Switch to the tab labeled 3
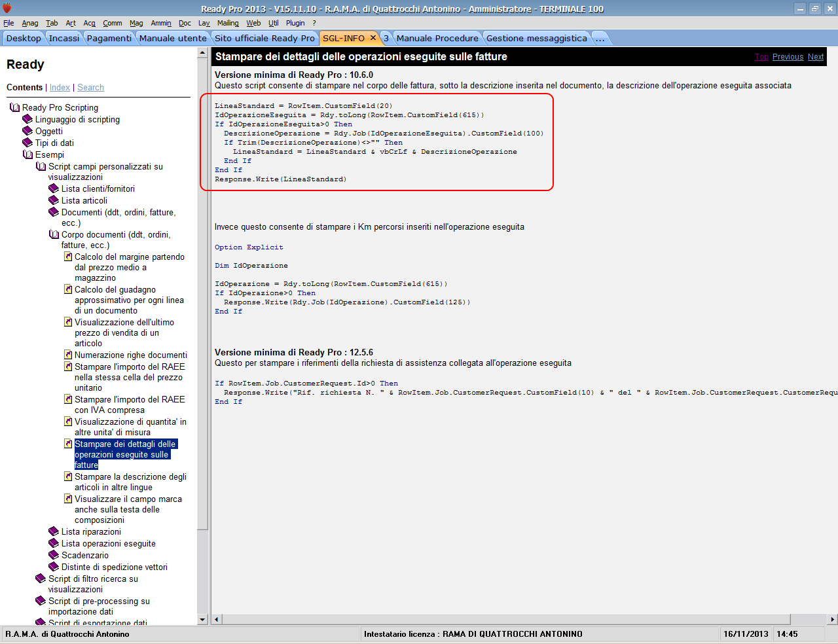This screenshot has width=838, height=644. (386, 38)
